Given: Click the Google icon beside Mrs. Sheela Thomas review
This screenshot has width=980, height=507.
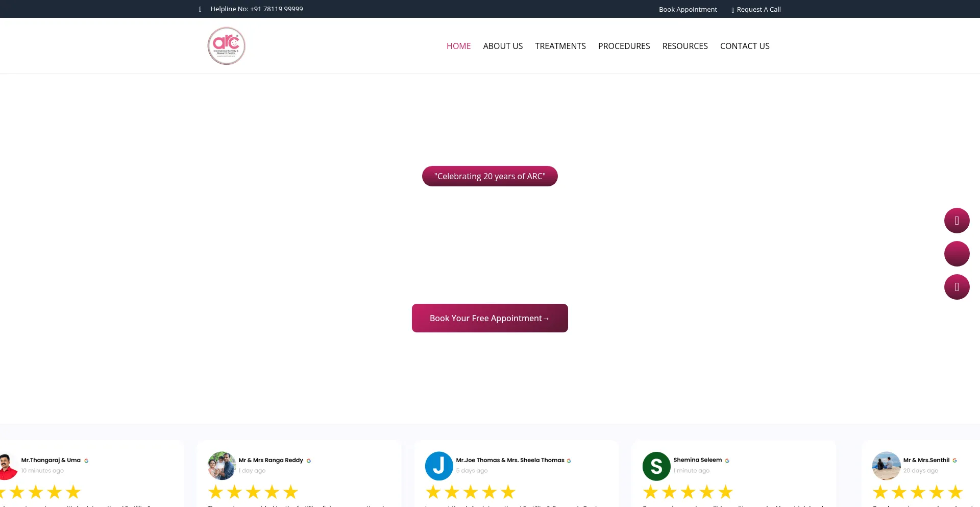Looking at the screenshot, I should [x=569, y=460].
